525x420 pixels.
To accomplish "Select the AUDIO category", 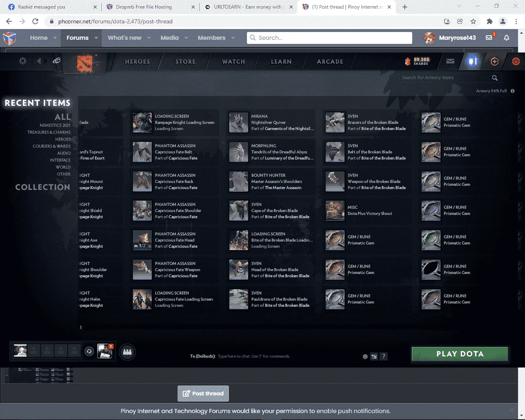I will (x=64, y=153).
